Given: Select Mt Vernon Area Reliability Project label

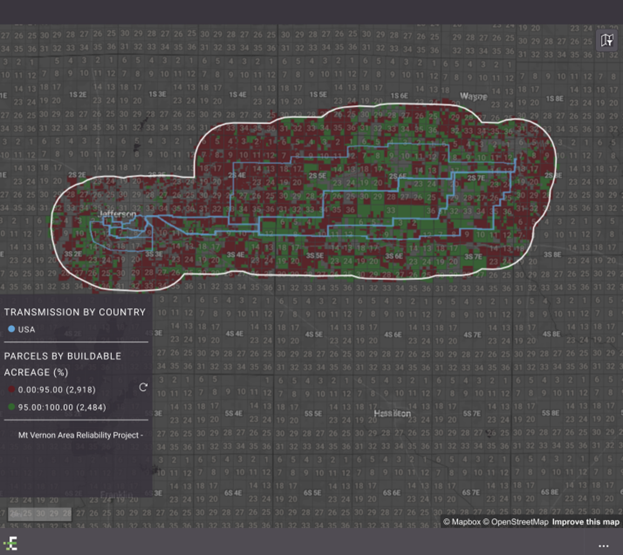Looking at the screenshot, I should [81, 435].
